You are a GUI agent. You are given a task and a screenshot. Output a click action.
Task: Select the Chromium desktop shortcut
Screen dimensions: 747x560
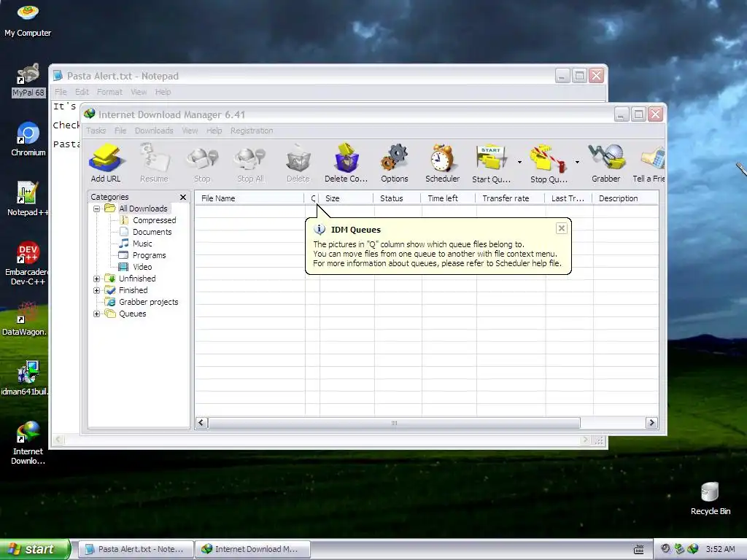pos(28,139)
